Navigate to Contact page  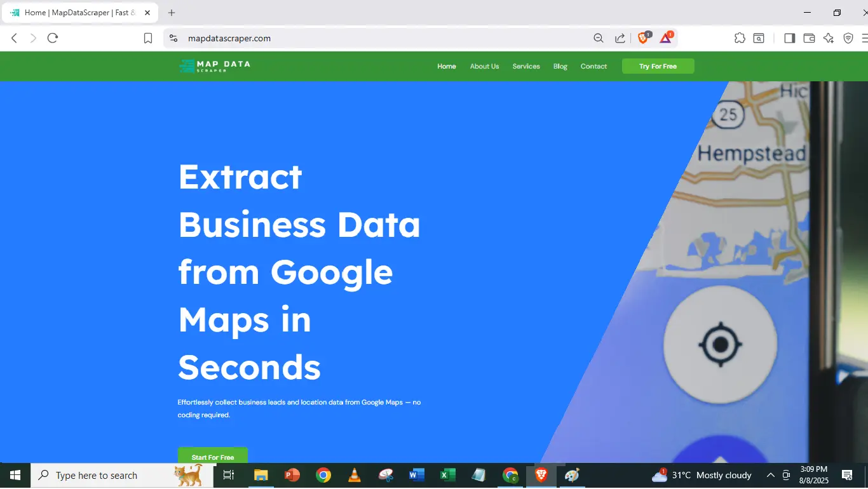point(593,66)
